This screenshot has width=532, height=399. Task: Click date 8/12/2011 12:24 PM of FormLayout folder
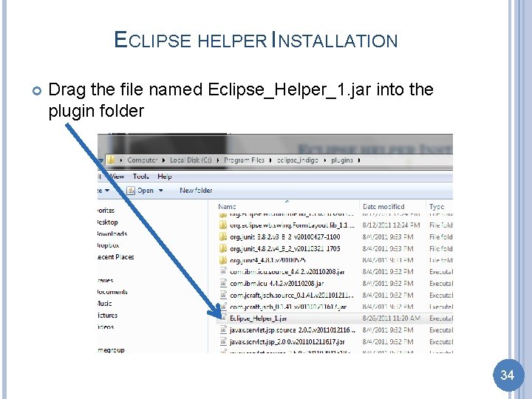pyautogui.click(x=391, y=225)
